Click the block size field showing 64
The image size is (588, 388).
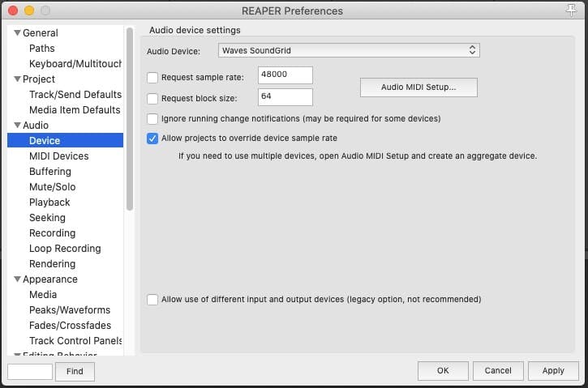coord(285,97)
